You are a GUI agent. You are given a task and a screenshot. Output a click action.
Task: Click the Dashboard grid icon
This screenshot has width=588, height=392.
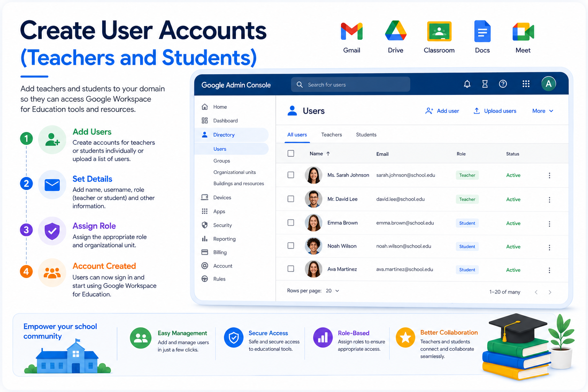point(205,121)
